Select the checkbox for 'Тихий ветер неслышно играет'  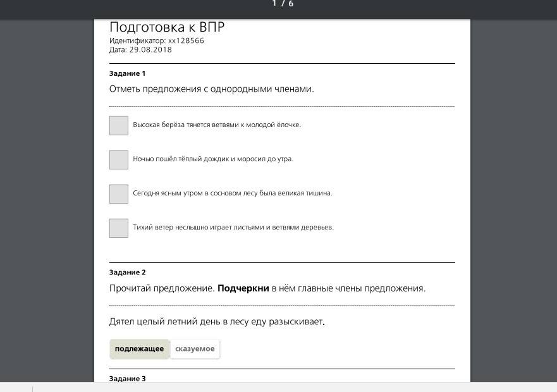119,228
